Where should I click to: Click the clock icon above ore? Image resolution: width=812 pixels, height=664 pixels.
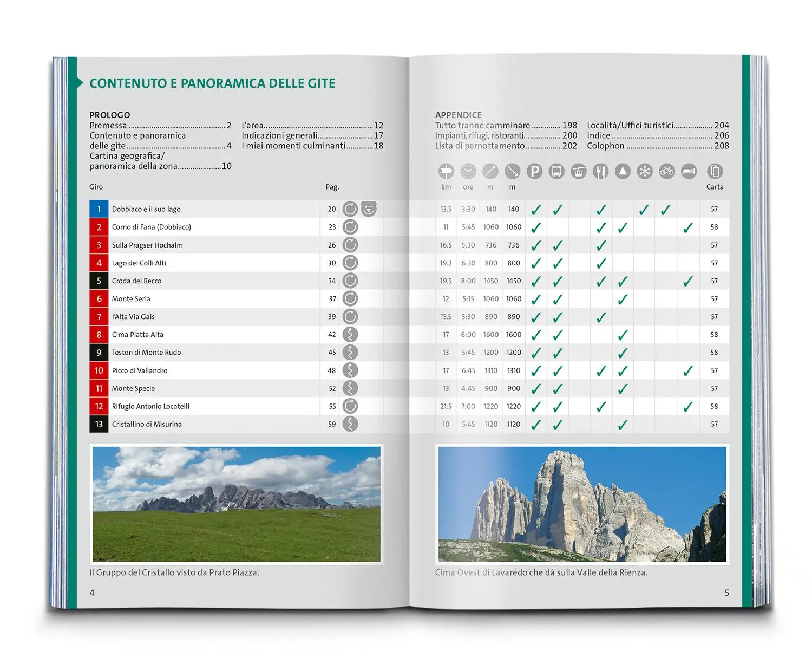click(468, 172)
